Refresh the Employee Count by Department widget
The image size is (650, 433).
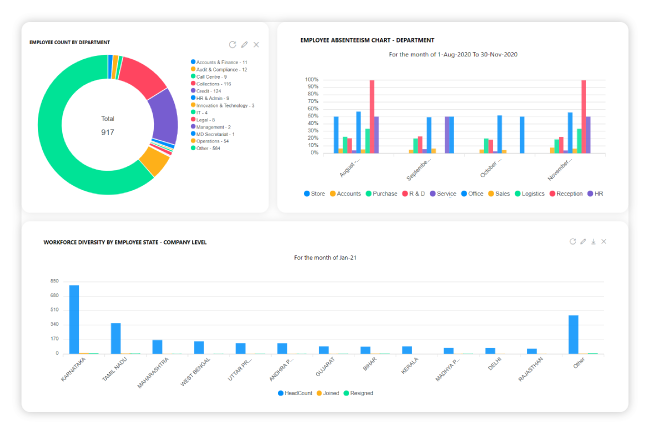232,44
